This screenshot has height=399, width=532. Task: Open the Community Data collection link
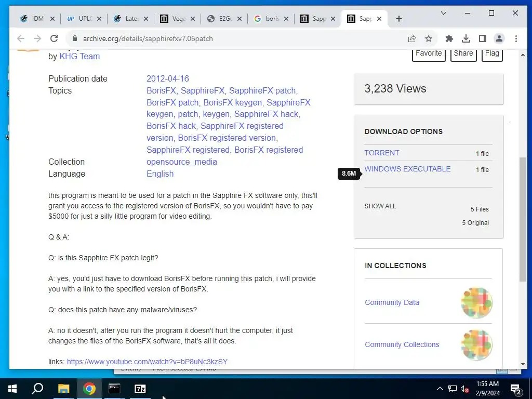coord(392,302)
